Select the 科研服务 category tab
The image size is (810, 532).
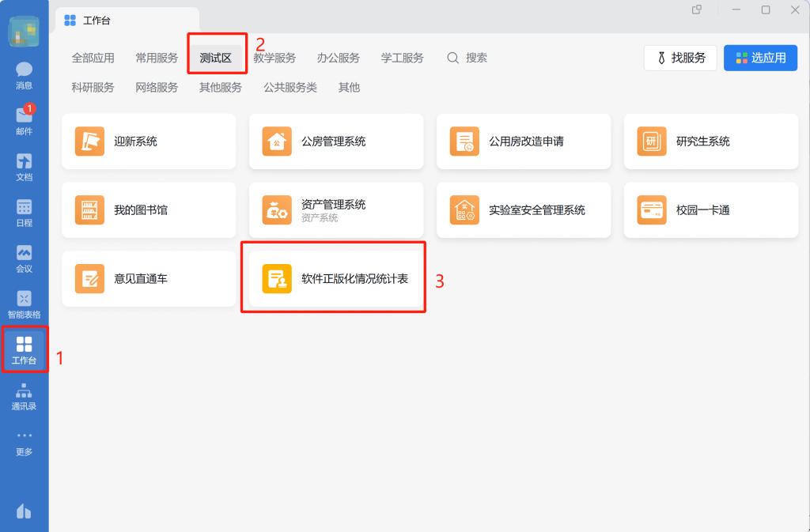click(x=93, y=88)
